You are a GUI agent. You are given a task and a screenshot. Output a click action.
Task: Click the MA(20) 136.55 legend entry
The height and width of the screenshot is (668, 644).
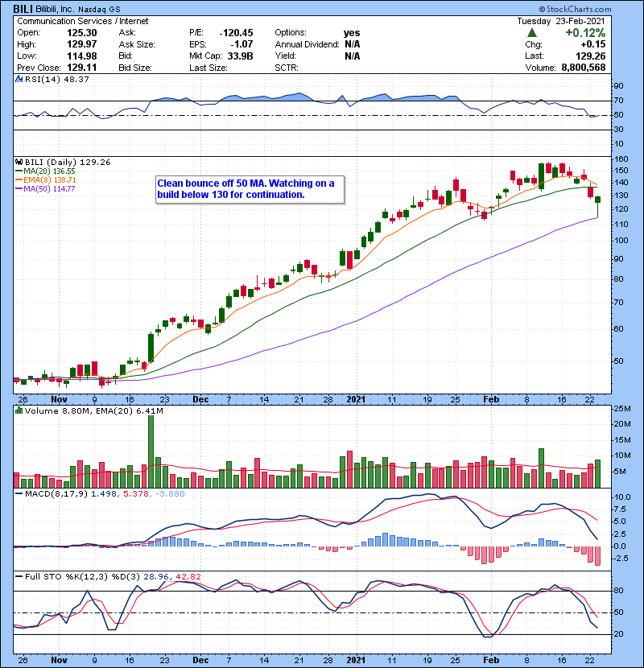(x=46, y=171)
